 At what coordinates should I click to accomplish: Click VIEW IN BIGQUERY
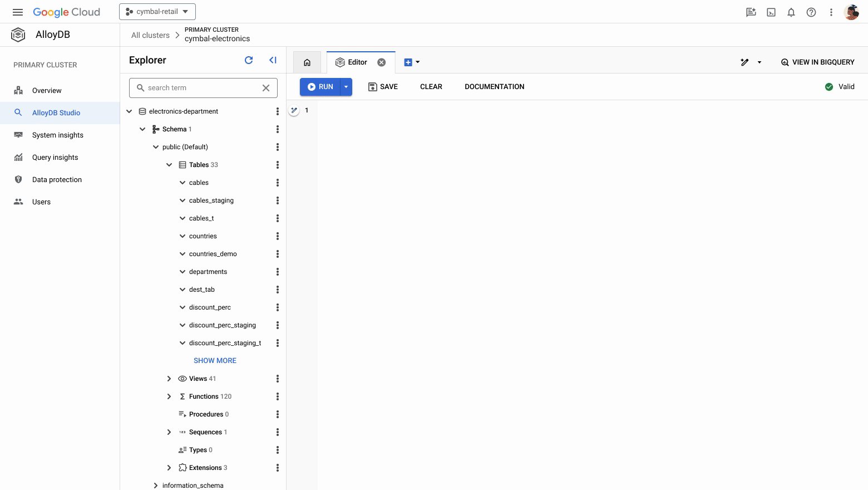pos(818,62)
